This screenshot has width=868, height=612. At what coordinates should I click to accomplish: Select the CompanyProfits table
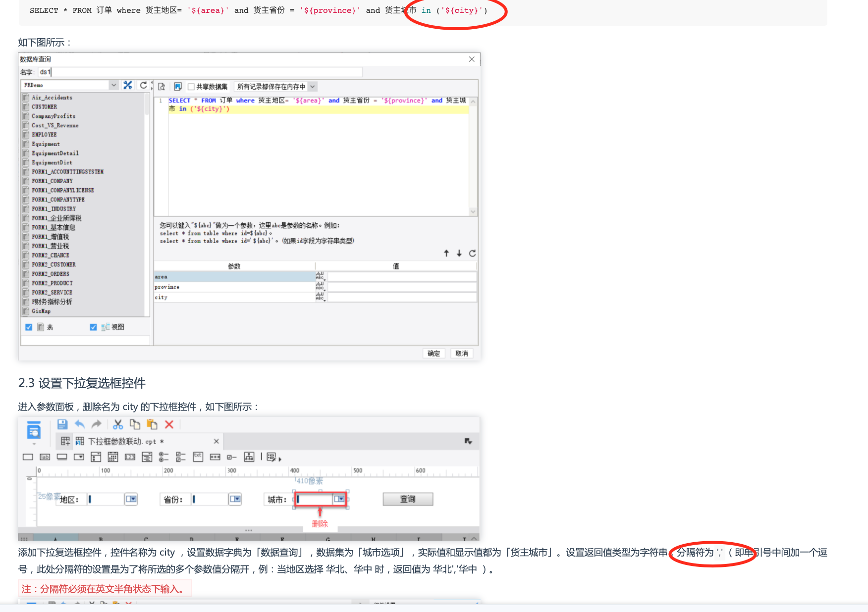click(x=54, y=116)
